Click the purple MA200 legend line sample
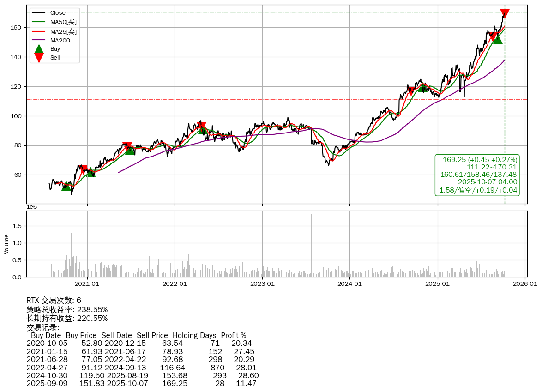Viewport: 542px width, 392px height. 39,41
